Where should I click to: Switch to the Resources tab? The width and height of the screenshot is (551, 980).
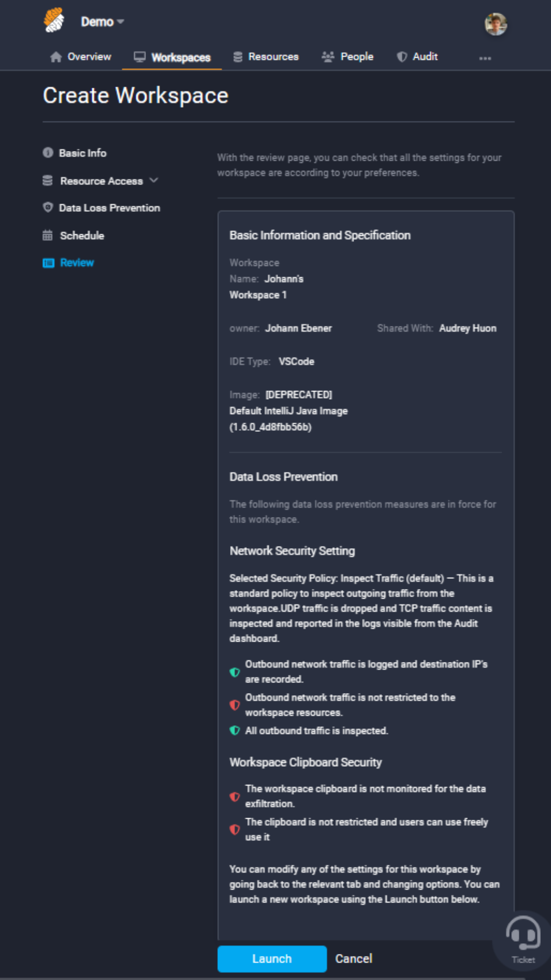tap(266, 57)
